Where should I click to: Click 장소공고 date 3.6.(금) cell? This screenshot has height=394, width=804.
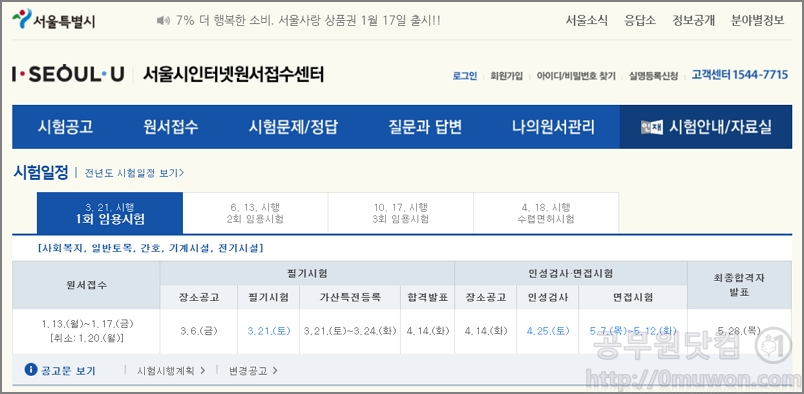[x=199, y=331]
